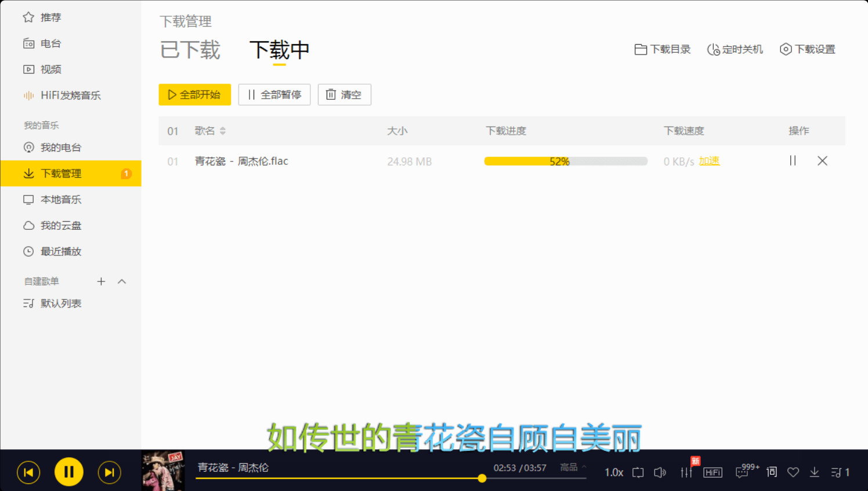Click the song playback progress bar

(x=348, y=478)
